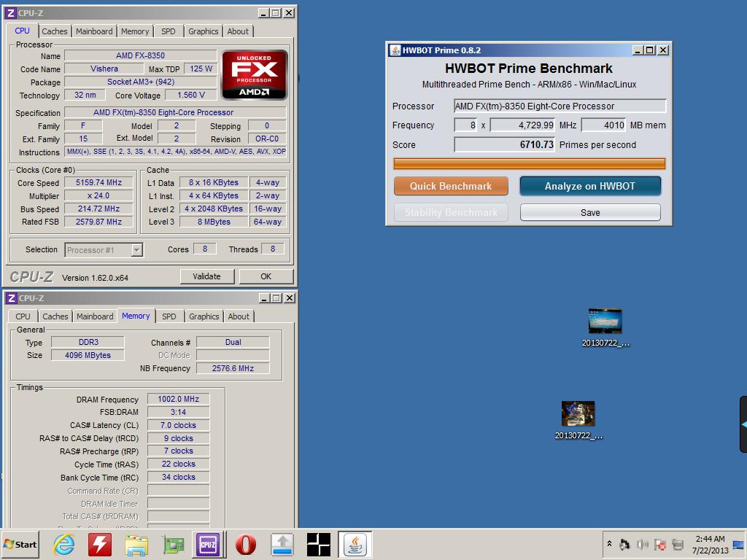Click the OK button in CPU-Z
The height and width of the screenshot is (560, 747).
coord(266,276)
